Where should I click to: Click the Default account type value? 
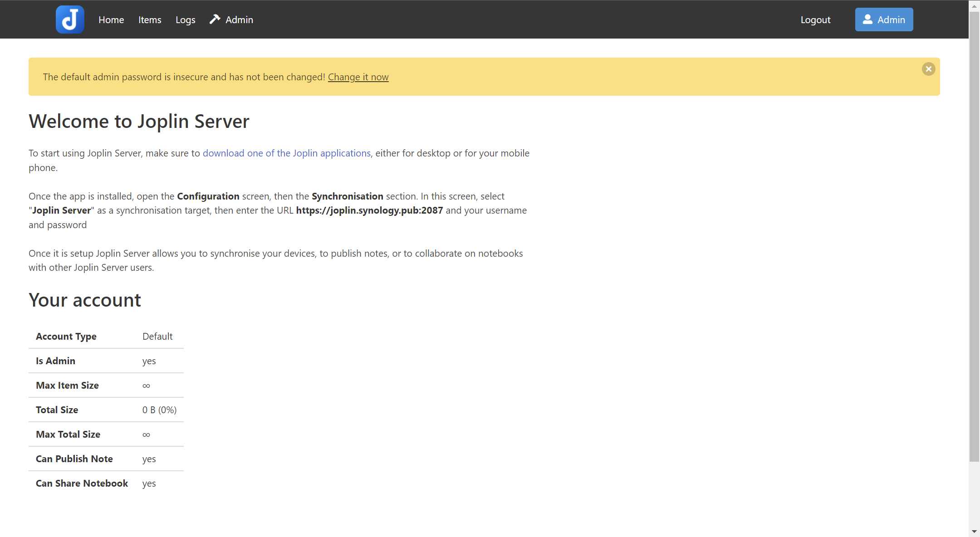[157, 337]
